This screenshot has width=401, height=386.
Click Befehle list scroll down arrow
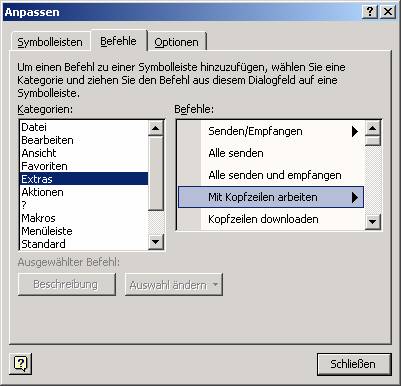point(373,221)
